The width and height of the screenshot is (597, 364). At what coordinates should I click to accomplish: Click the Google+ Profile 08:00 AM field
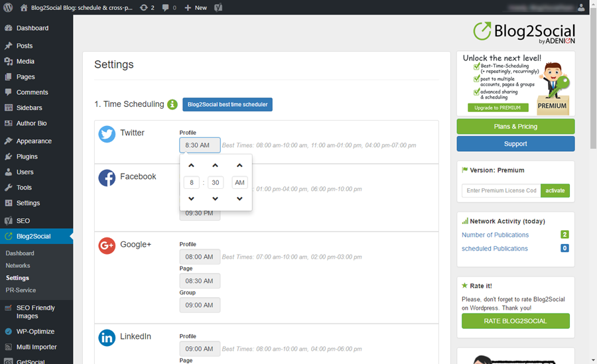[x=200, y=257]
